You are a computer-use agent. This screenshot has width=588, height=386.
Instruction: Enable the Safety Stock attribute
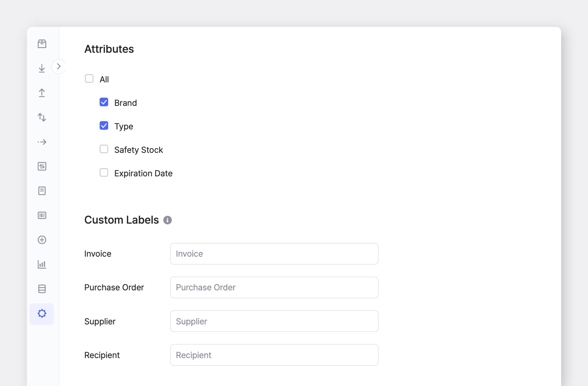pyautogui.click(x=104, y=149)
